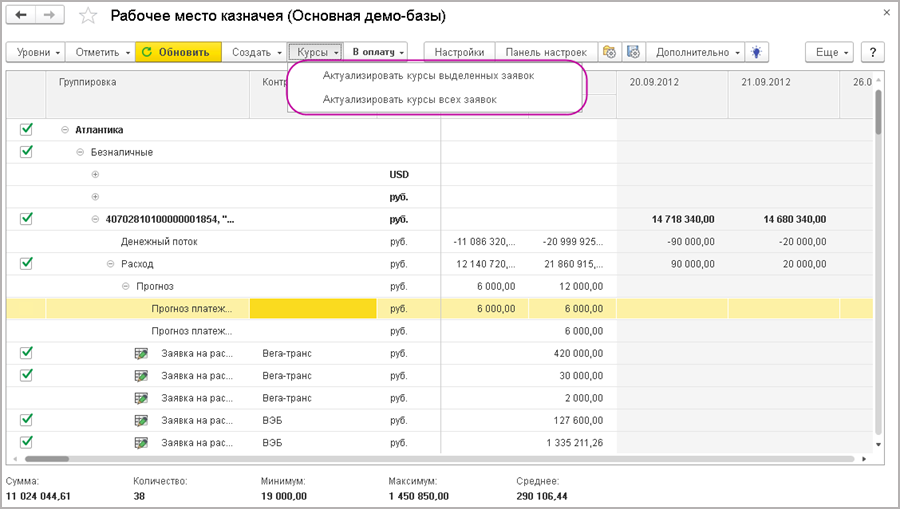Uncheck the Атлантика row checkbox
This screenshot has height=510, width=900.
[x=26, y=129]
